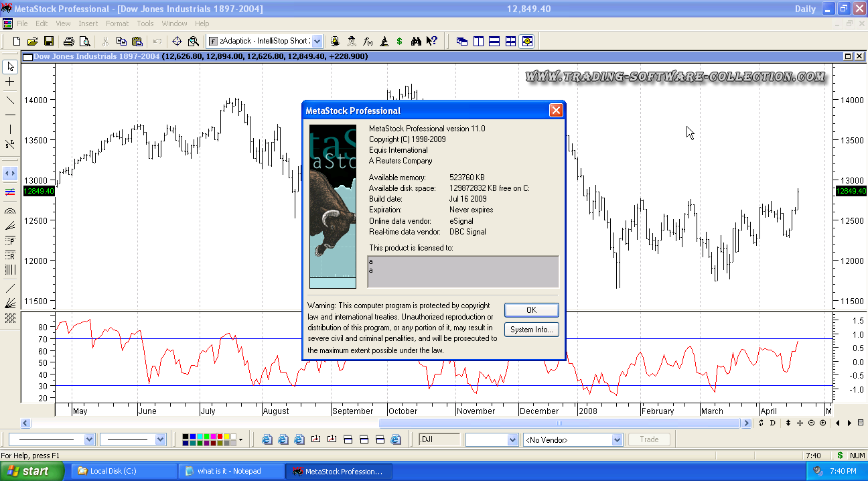Switch to Notepad in the taskbar
The height and width of the screenshot is (481, 868).
(230, 471)
